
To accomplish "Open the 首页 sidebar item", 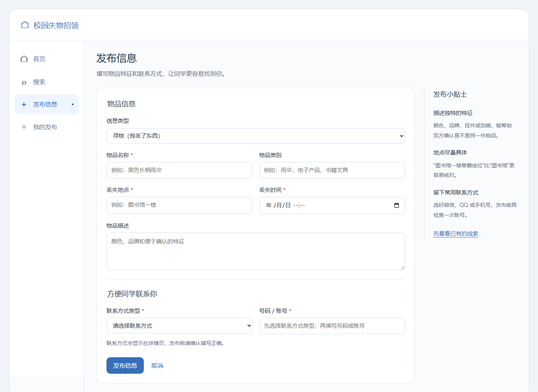I will tap(47, 59).
